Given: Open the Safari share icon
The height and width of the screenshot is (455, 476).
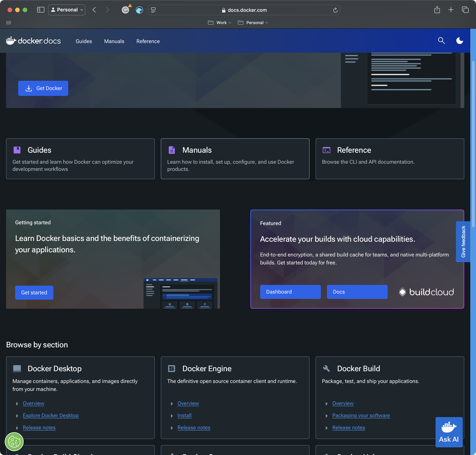Looking at the screenshot, I should [437, 10].
